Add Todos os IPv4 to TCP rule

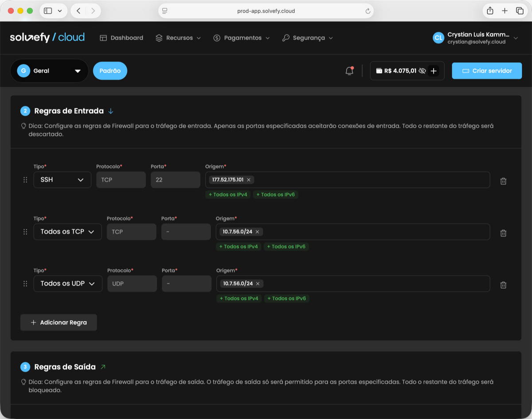239,247
